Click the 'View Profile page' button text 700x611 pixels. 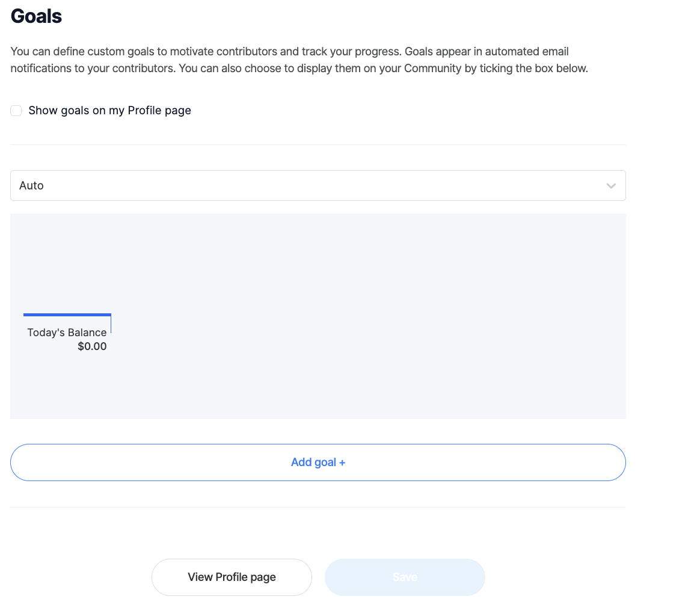pos(232,577)
